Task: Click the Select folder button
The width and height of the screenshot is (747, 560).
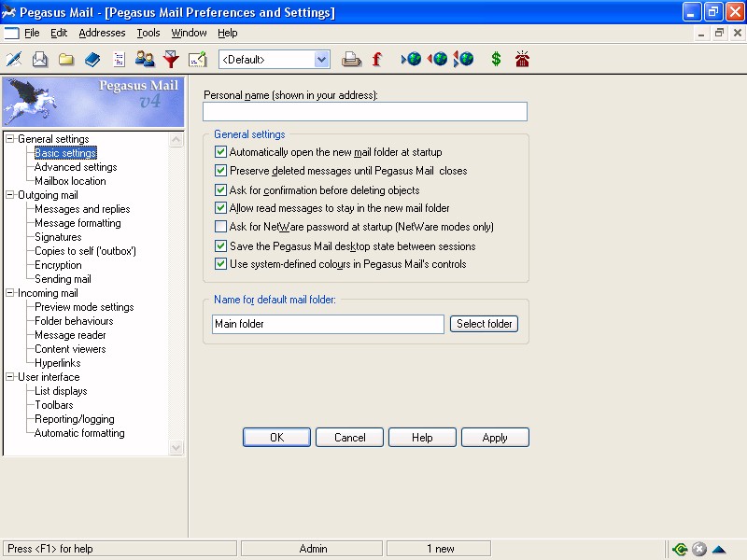Action: pos(484,324)
